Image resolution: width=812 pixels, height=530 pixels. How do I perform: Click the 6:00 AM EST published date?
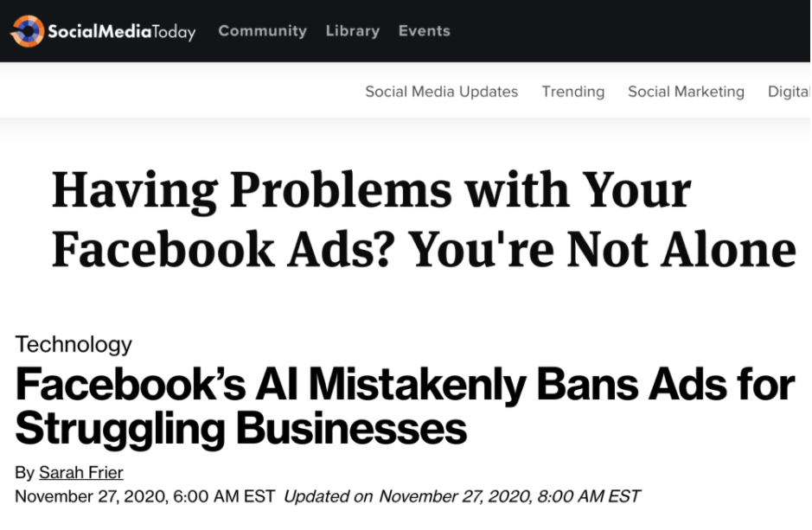tap(144, 496)
